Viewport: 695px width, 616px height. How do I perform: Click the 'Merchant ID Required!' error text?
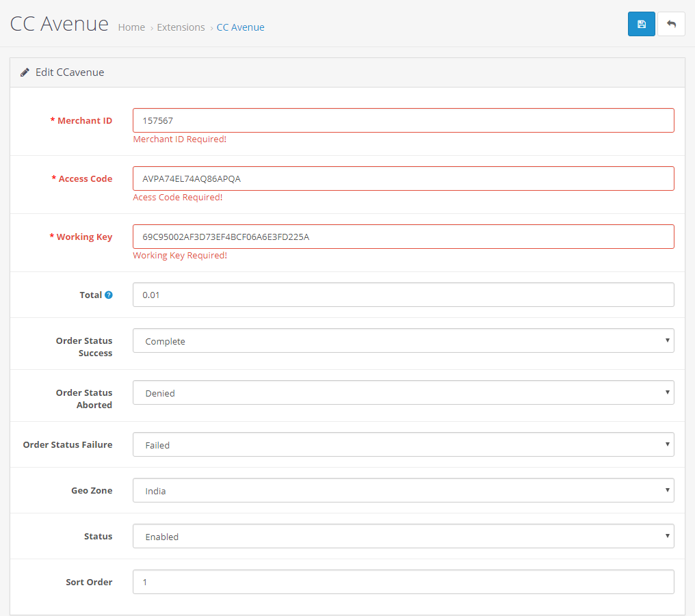[x=179, y=139]
